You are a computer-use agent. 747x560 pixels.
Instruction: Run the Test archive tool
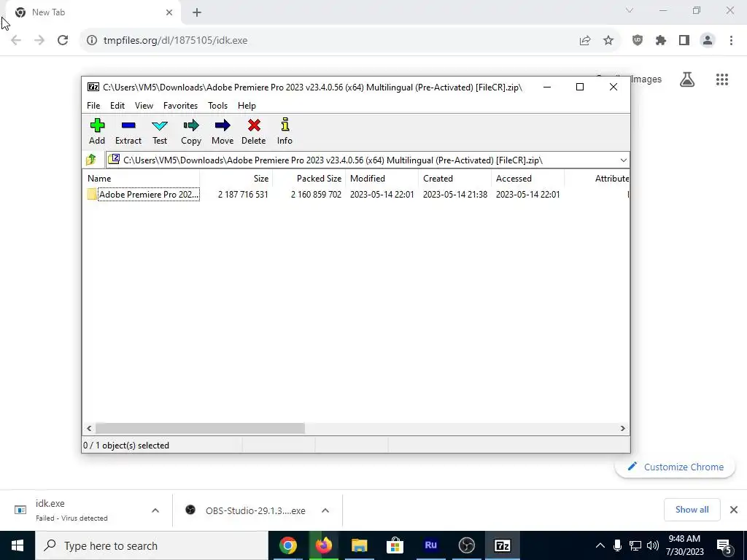pyautogui.click(x=160, y=131)
